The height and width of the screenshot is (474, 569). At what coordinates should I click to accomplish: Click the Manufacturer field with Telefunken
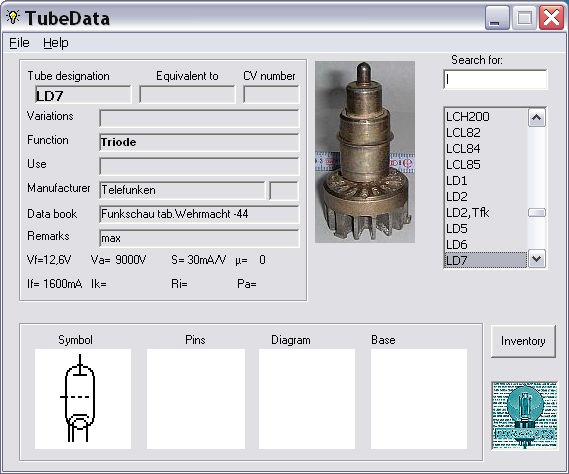click(x=182, y=190)
